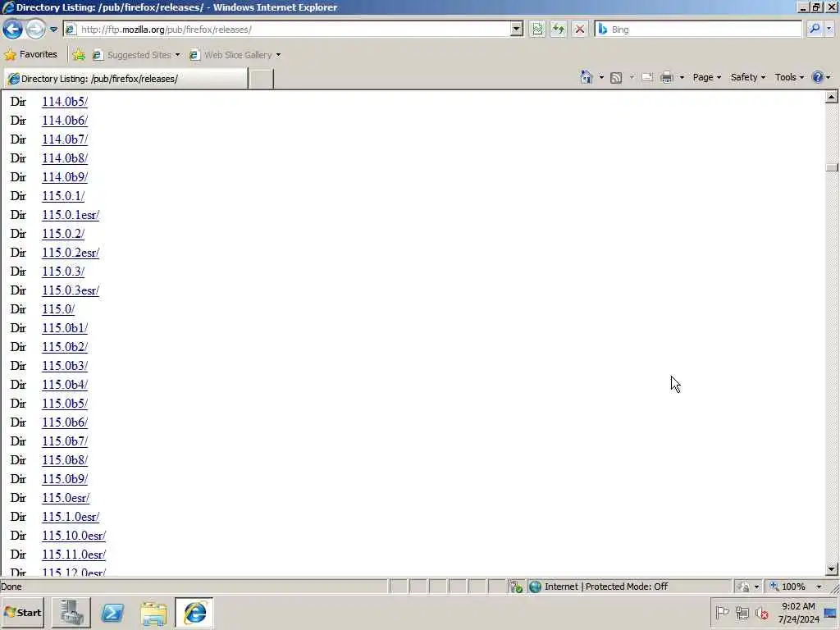
Task: Expand the address bar history dropdown
Action: (516, 30)
